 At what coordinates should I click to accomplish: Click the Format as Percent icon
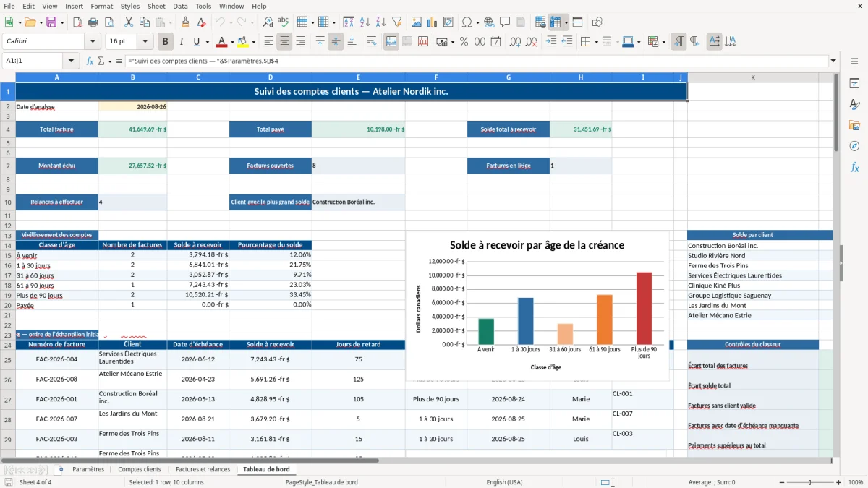click(464, 42)
